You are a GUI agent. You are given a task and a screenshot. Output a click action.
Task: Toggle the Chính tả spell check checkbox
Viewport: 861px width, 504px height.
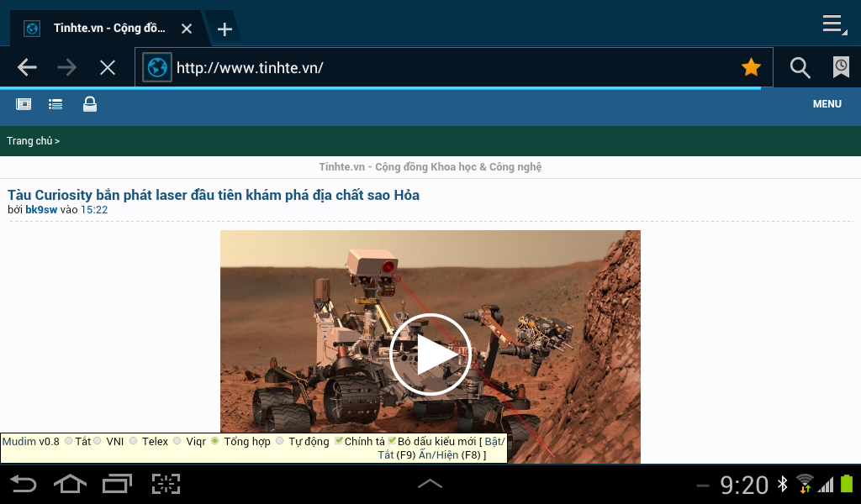[339, 441]
